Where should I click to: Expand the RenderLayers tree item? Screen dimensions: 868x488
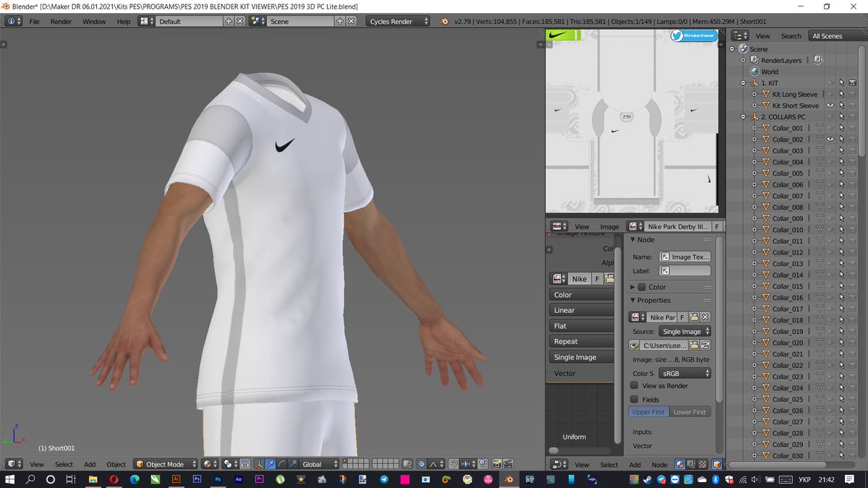coord(743,61)
